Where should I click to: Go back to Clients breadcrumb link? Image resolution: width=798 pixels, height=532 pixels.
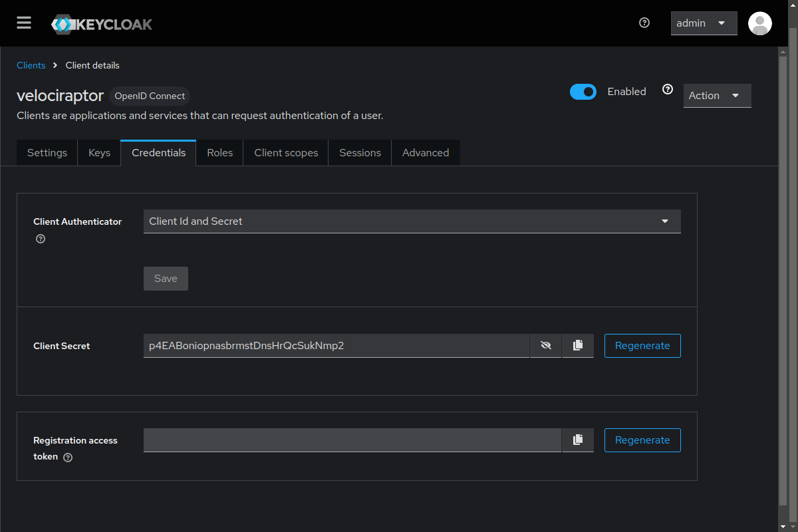(x=31, y=65)
